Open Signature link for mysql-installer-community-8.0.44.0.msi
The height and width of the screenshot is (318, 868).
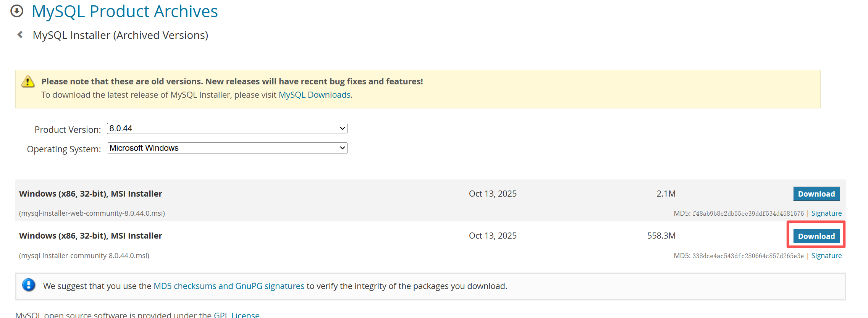coord(826,256)
